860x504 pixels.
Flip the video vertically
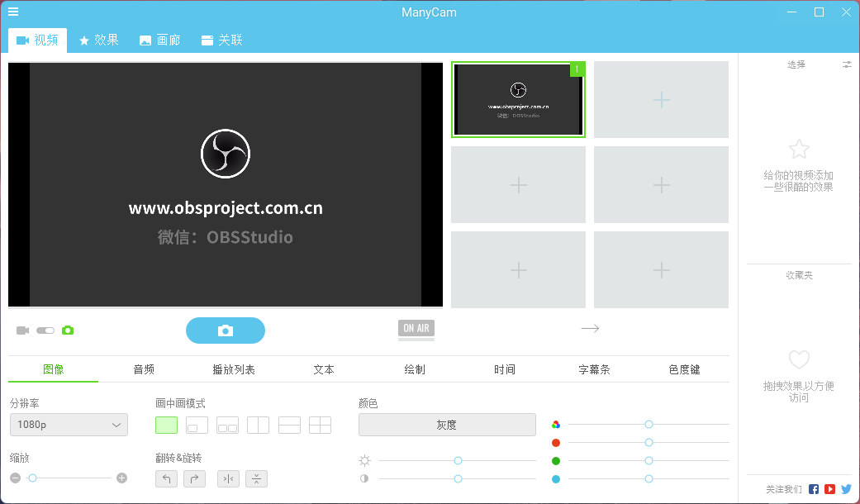point(256,478)
